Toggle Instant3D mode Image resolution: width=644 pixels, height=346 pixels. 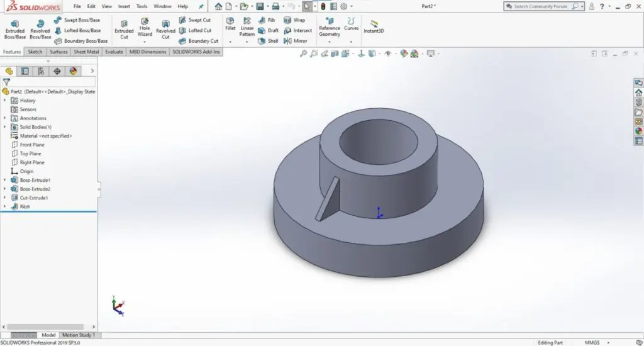pyautogui.click(x=374, y=26)
